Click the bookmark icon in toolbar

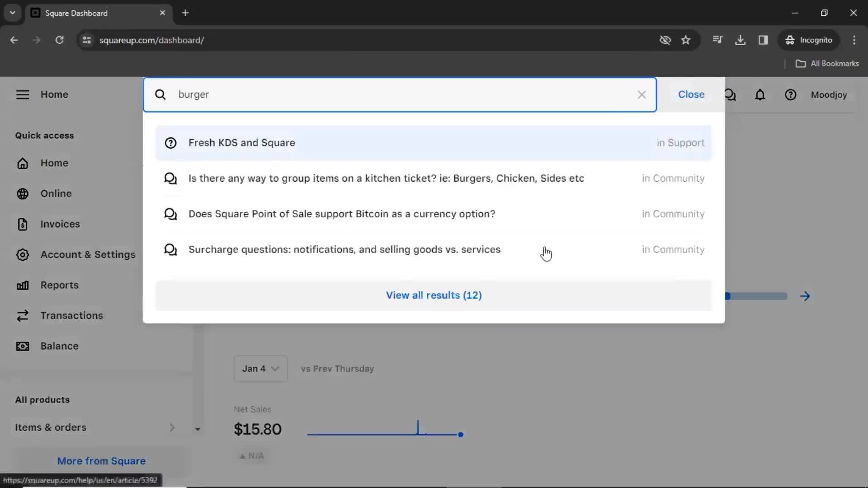(x=686, y=40)
